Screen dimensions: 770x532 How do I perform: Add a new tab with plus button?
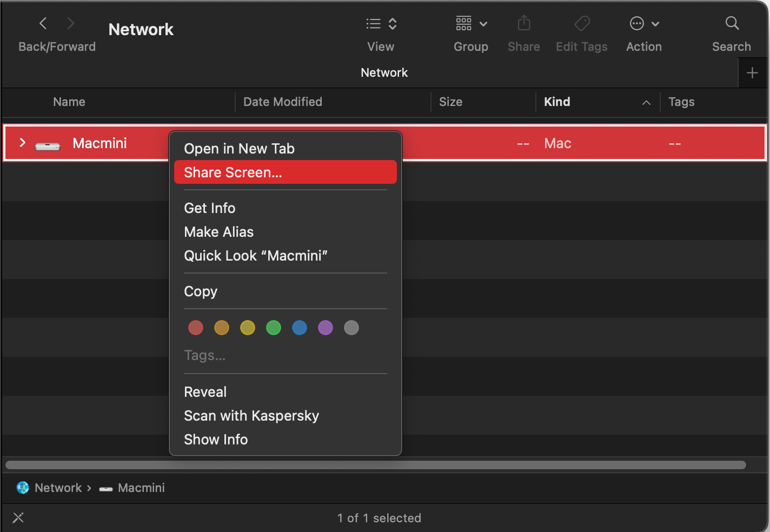tap(752, 73)
